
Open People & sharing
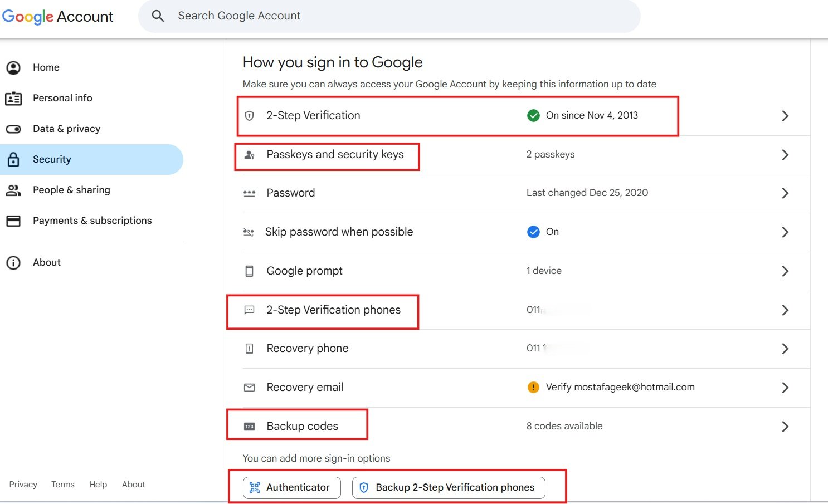pyautogui.click(x=92, y=190)
